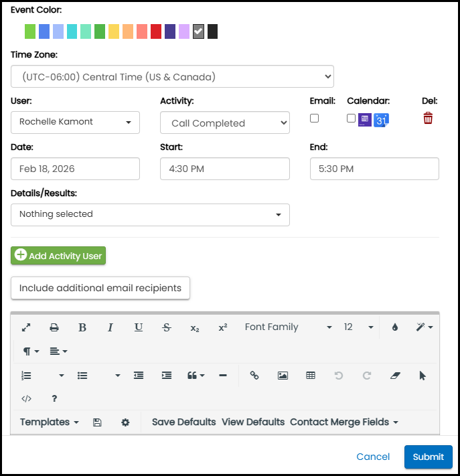Image resolution: width=460 pixels, height=476 pixels.
Task: Apply superscript formatting
Action: coord(223,327)
